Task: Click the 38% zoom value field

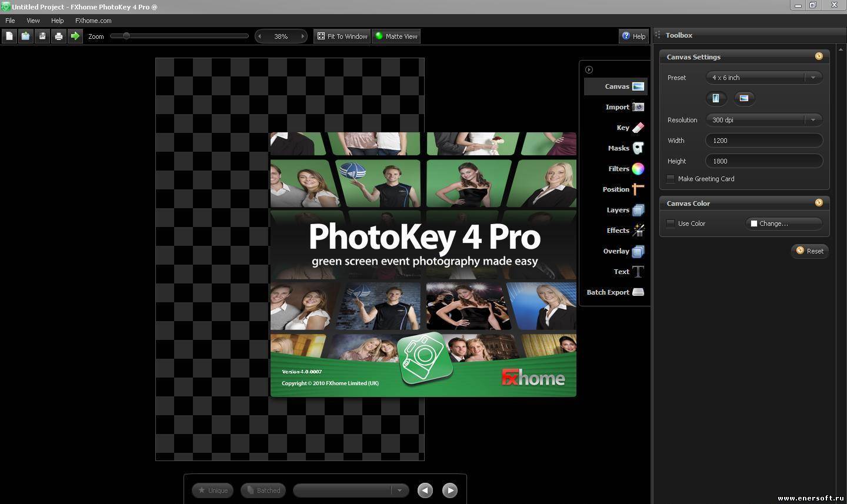Action: [x=281, y=36]
